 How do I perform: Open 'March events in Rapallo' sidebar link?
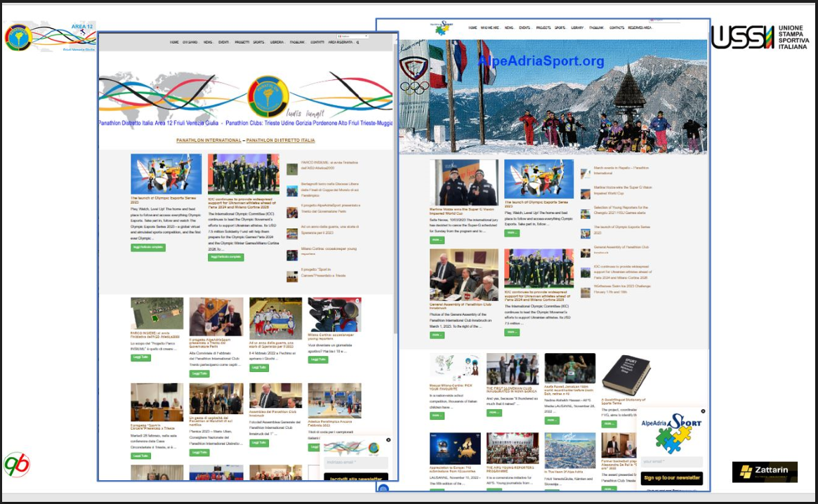(x=621, y=170)
